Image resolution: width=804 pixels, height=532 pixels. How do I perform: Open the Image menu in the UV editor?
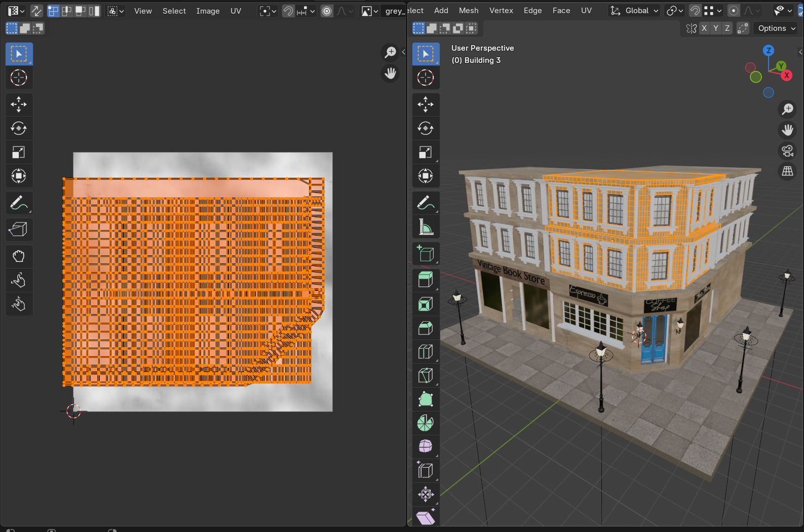[x=208, y=11]
